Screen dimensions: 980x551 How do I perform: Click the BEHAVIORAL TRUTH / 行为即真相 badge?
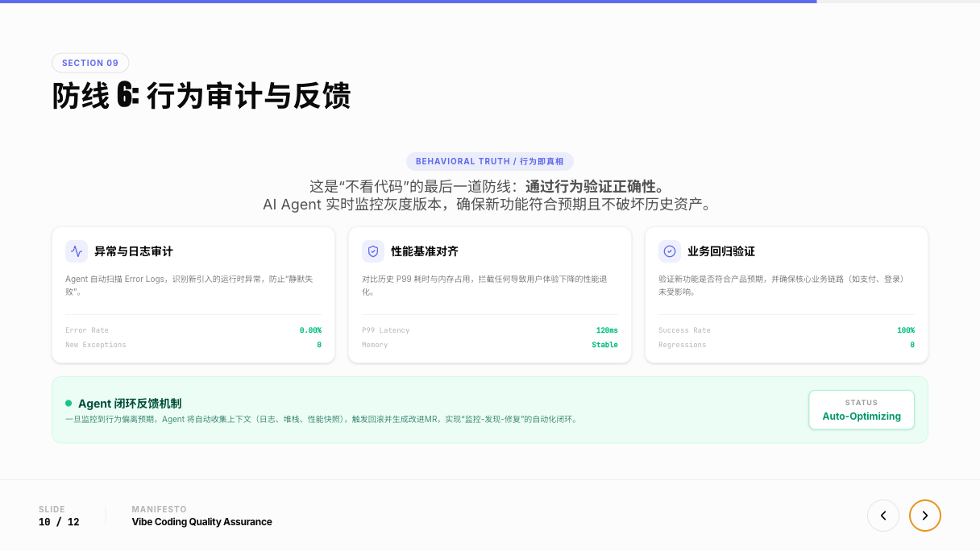490,161
